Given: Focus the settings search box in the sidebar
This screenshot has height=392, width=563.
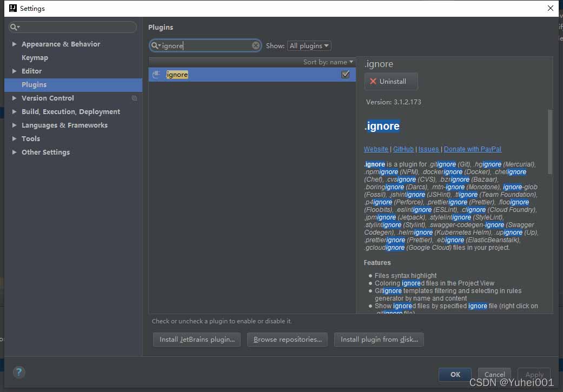Looking at the screenshot, I should 73,27.
